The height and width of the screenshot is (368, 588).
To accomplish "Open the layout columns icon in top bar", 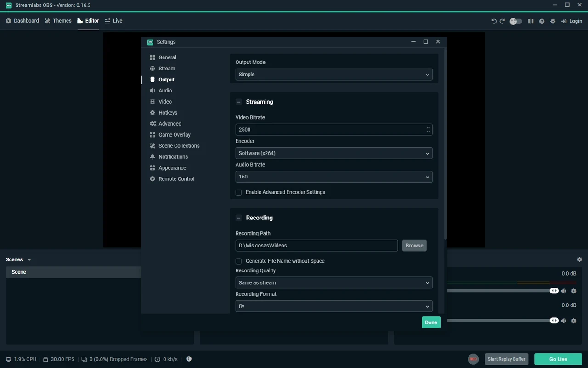I will tap(531, 21).
